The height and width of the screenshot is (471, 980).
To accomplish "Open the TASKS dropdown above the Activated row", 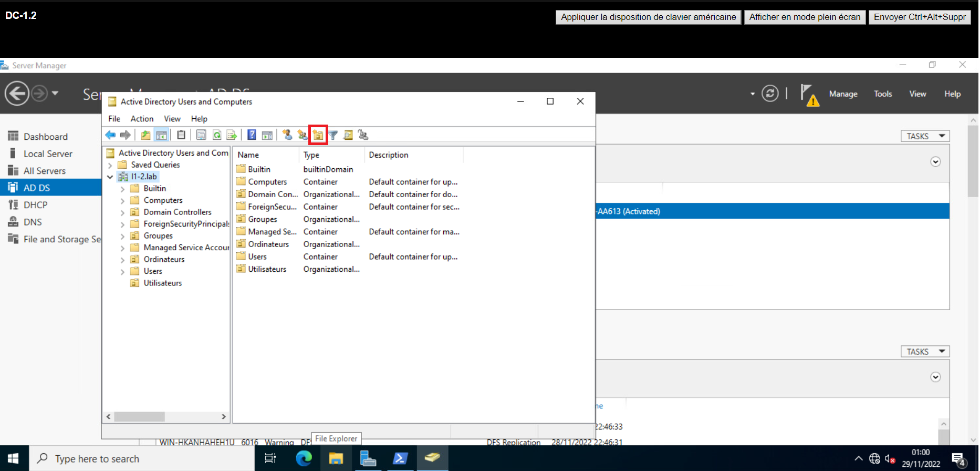I will click(925, 136).
